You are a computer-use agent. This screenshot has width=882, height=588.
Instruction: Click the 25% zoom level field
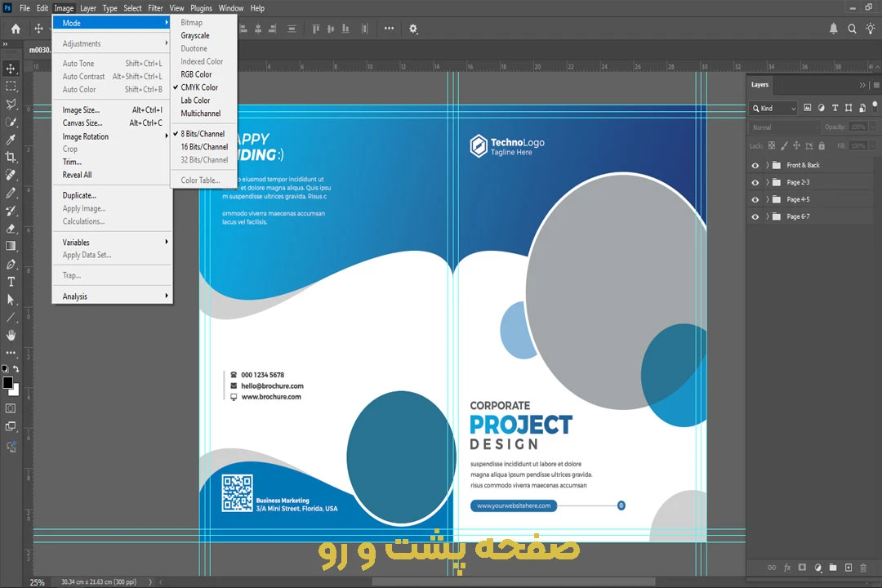(38, 582)
